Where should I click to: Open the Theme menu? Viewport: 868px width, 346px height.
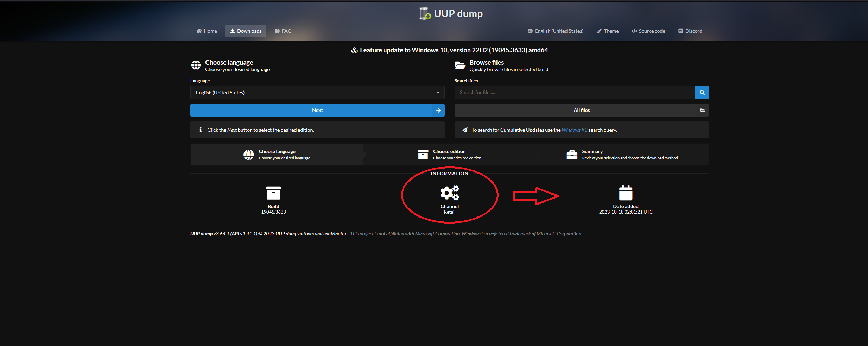pos(607,31)
